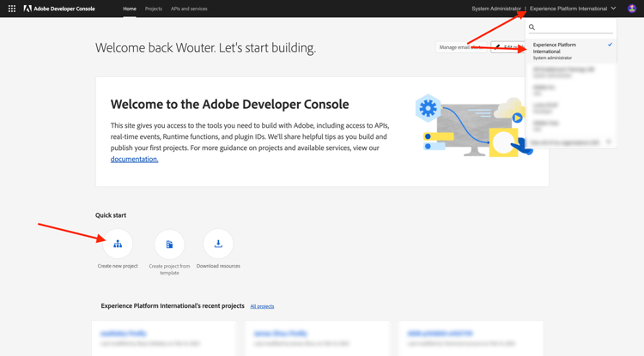Switch to the Home tab
644x356 pixels.
click(130, 9)
